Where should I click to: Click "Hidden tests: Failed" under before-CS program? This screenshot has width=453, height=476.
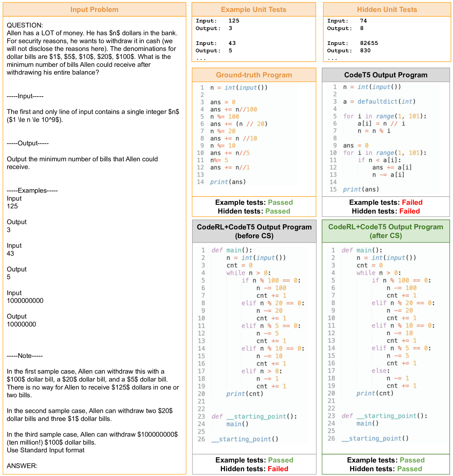tap(254, 469)
